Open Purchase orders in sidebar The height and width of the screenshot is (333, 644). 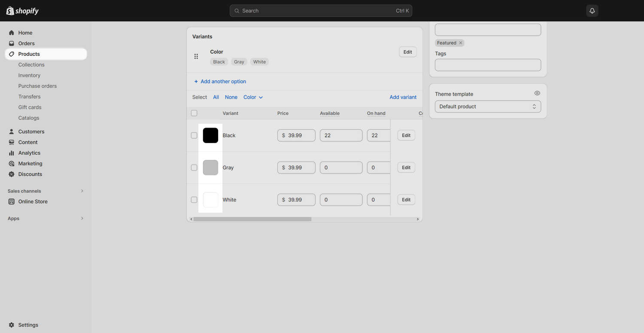coord(37,86)
